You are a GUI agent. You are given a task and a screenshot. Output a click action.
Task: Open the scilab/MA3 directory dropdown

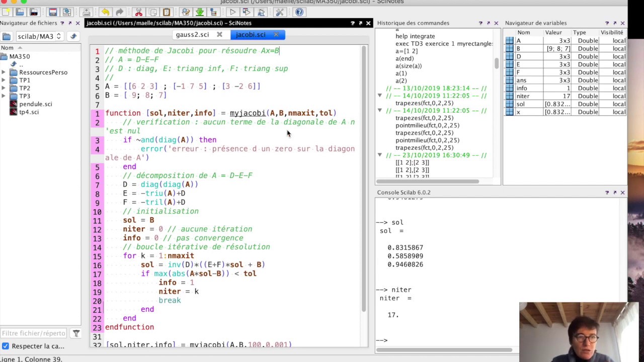coord(39,36)
